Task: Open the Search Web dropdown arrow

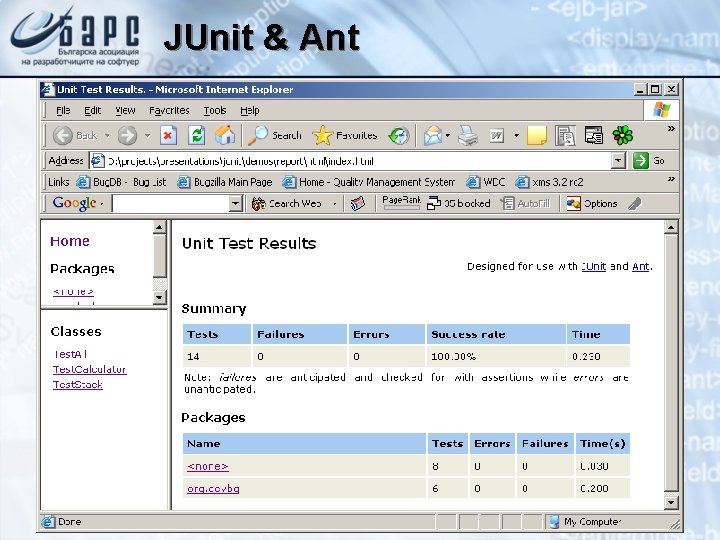Action: tap(335, 203)
